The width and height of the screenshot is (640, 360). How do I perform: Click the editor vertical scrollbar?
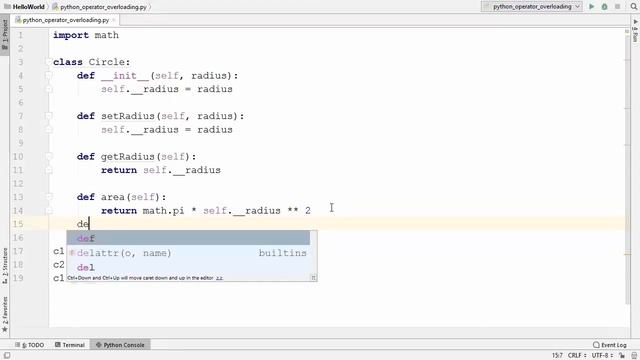coord(627,169)
